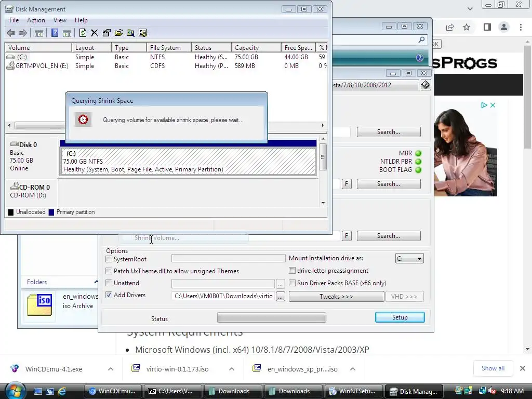Viewport: 532px width, 399px height.
Task: Enable Patch UxTheme.dll checkbox
Action: [109, 271]
